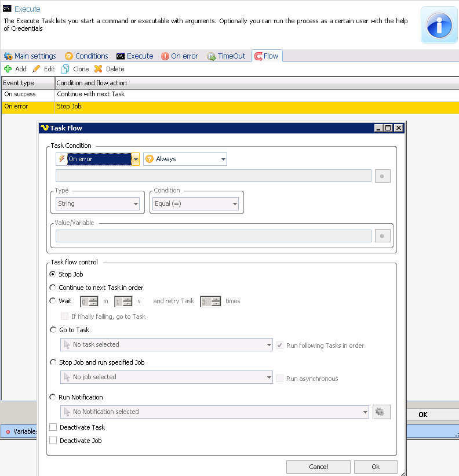This screenshot has width=459, height=476.
Task: Enable the Deactivate Task checkbox
Action: coord(53,427)
